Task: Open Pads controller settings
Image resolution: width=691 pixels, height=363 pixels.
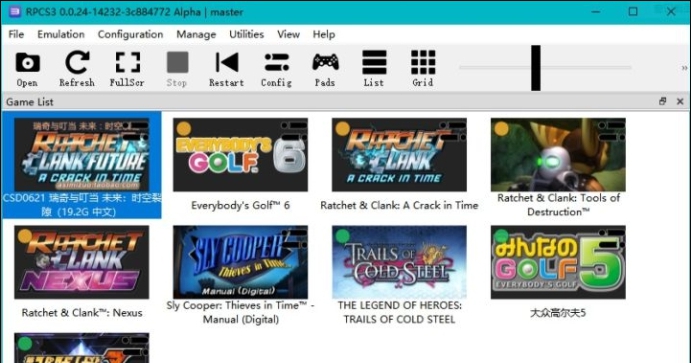Action: pos(325,69)
